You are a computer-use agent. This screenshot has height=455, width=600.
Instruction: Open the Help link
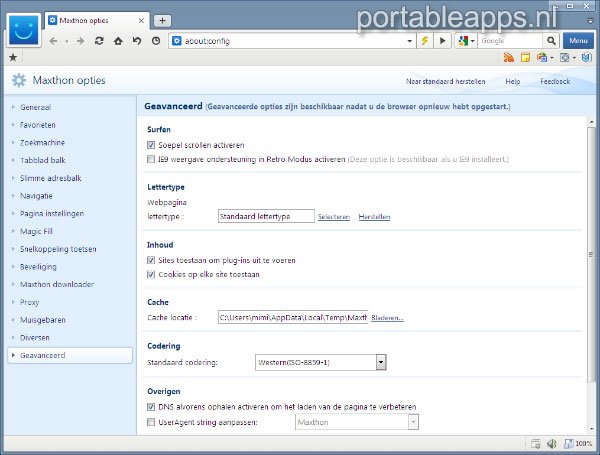[x=512, y=81]
